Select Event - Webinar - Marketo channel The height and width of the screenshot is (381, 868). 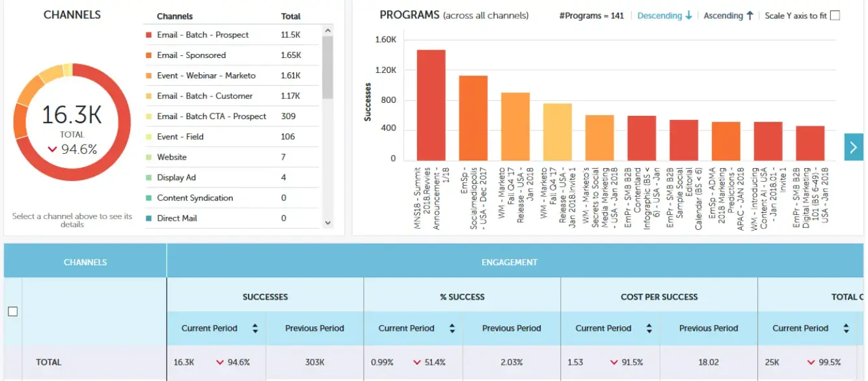(x=206, y=76)
